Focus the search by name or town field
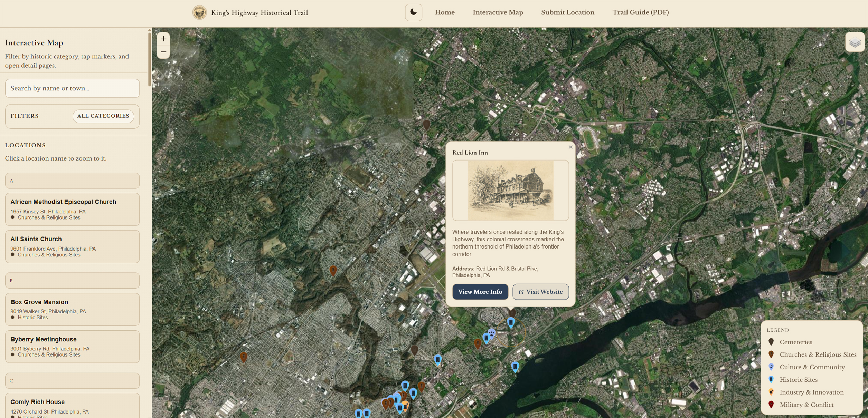The image size is (868, 418). pyautogui.click(x=72, y=88)
